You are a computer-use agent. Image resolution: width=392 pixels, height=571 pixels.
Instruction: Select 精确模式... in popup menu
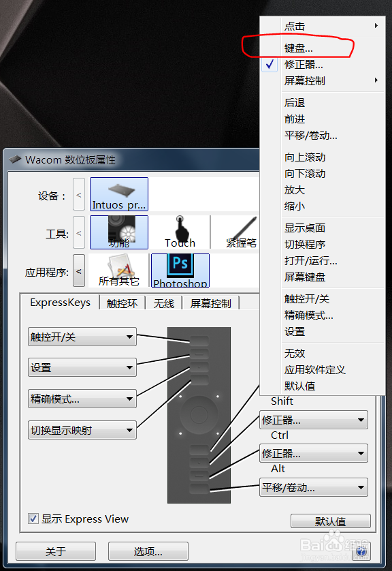pyautogui.click(x=323, y=315)
